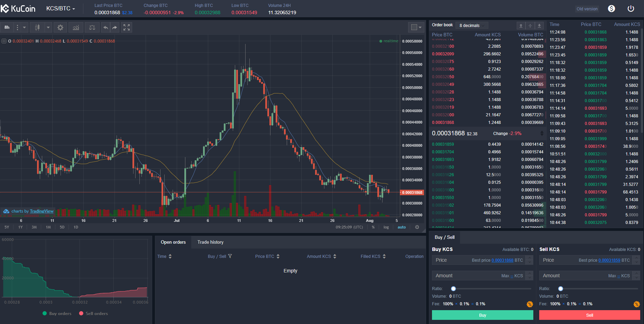Image resolution: width=644 pixels, height=324 pixels.
Task: Redo the chart action
Action: (x=114, y=27)
